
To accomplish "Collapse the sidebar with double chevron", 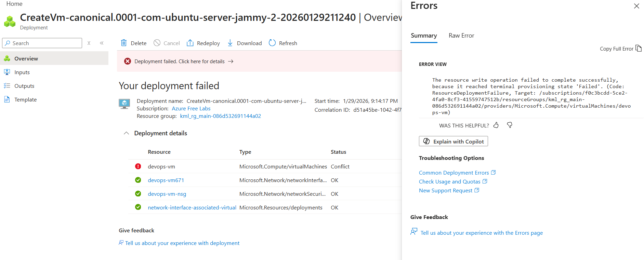I will coord(102,43).
